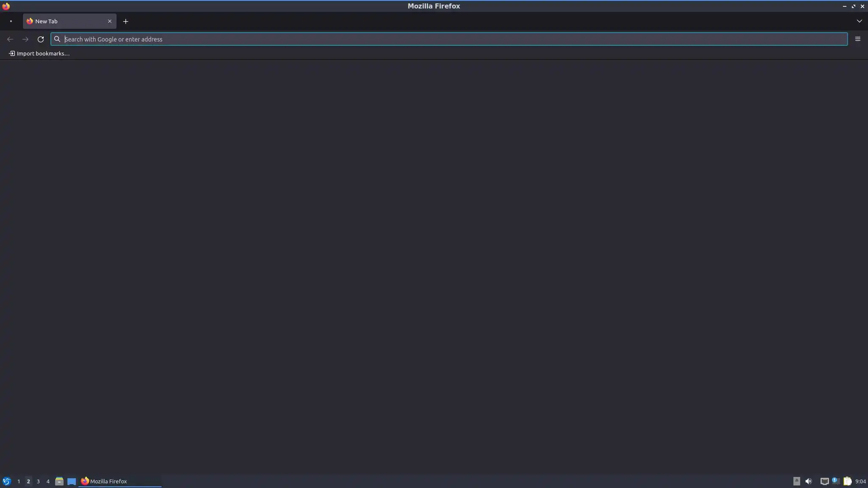Select the New Tab tab
The width and height of the screenshot is (868, 488).
point(64,21)
